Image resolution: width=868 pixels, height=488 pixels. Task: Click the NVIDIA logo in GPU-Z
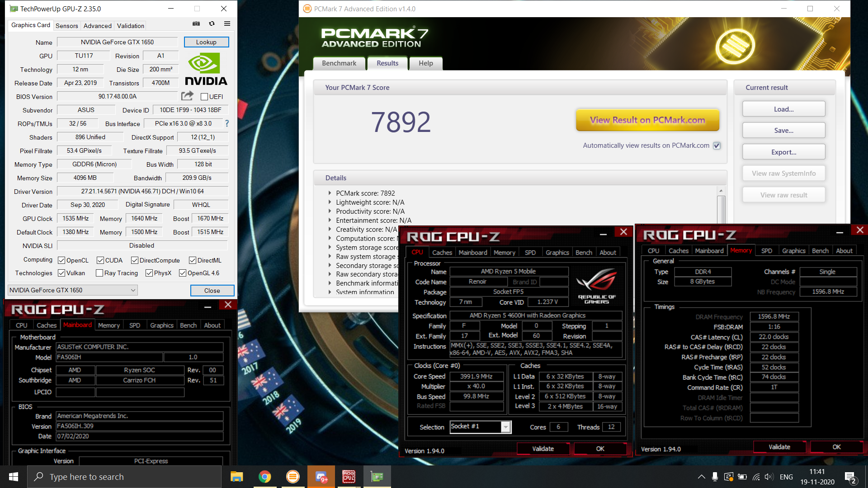click(x=206, y=69)
